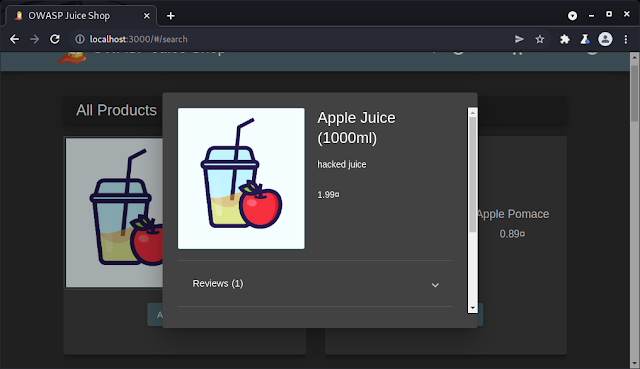Click the Apple Juice (1000ml) title

click(356, 128)
